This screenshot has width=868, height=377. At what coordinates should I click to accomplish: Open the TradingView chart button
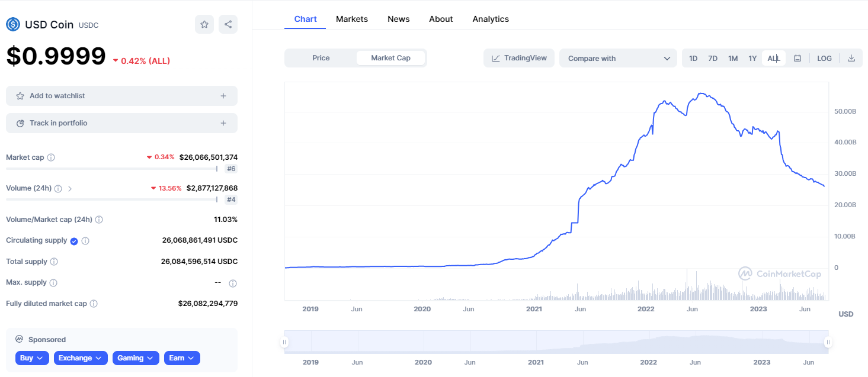519,58
